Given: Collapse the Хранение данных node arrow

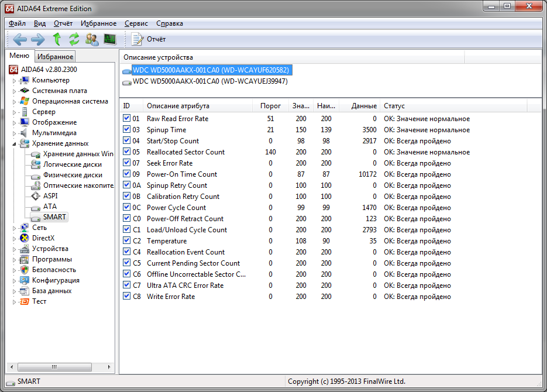Looking at the screenshot, I should [14, 144].
